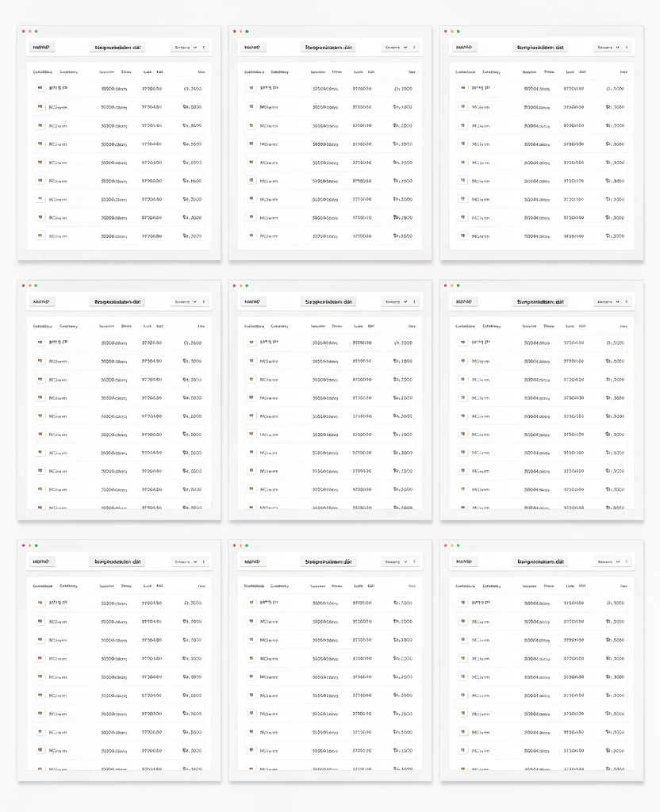Click third row icon in top-center window

[x=251, y=125]
